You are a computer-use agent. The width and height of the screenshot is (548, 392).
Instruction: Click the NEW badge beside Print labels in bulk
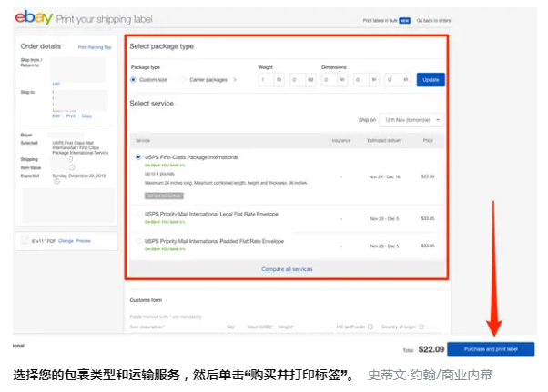[405, 21]
